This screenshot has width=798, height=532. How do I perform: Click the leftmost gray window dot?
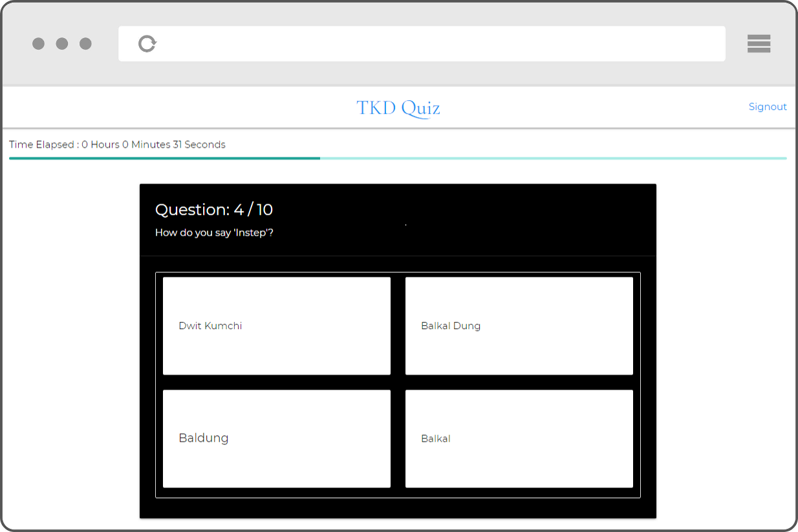[x=39, y=44]
